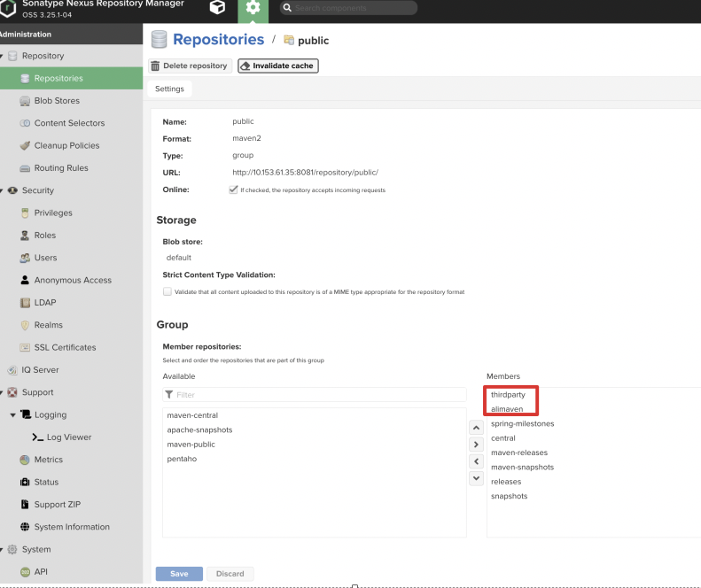
Task: Open SSL Certificates icon in sidebar
Action: [25, 347]
